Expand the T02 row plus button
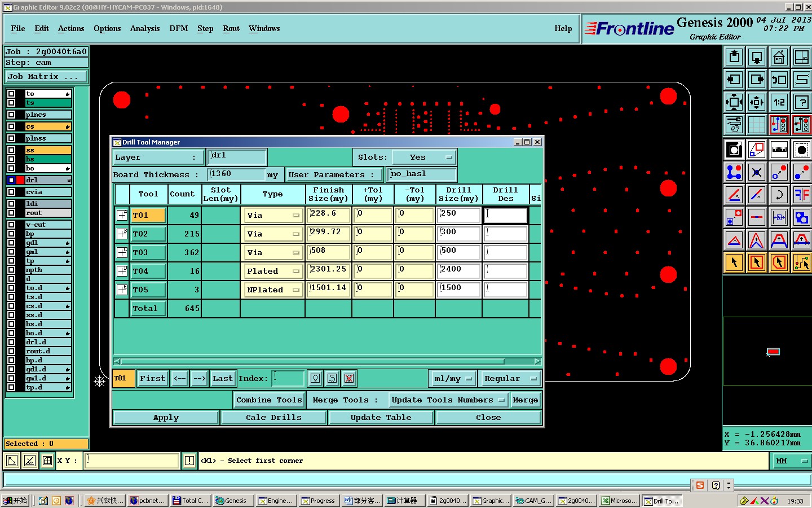Viewport: 812px width, 508px height. (122, 234)
